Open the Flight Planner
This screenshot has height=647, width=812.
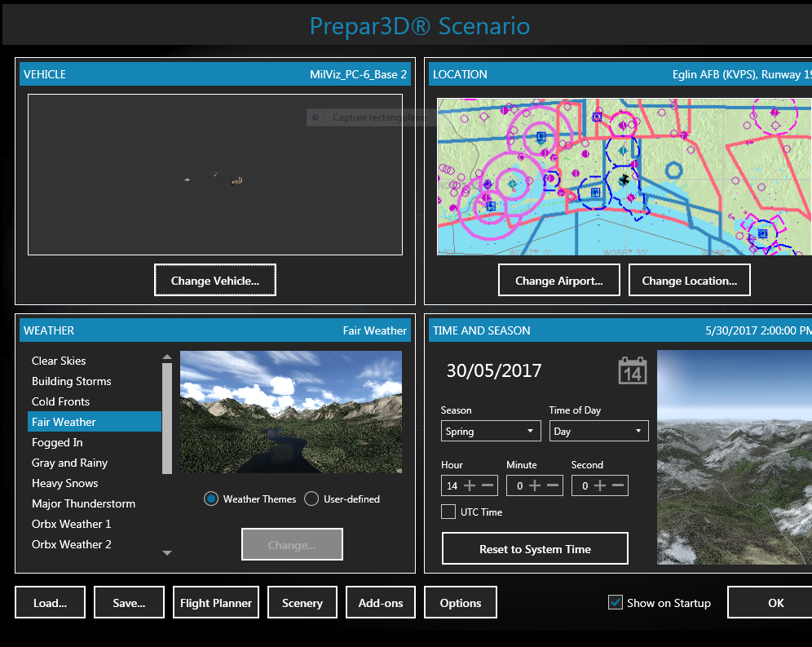(216, 602)
